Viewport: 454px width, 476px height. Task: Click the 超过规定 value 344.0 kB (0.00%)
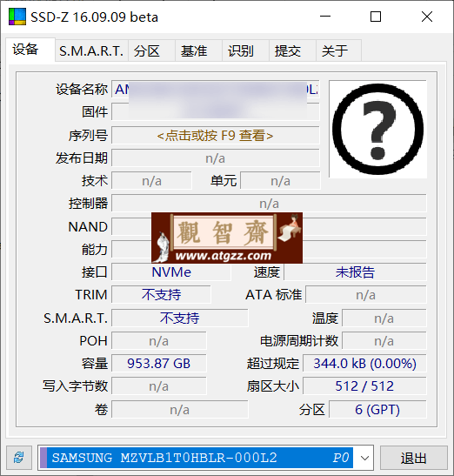(364, 364)
